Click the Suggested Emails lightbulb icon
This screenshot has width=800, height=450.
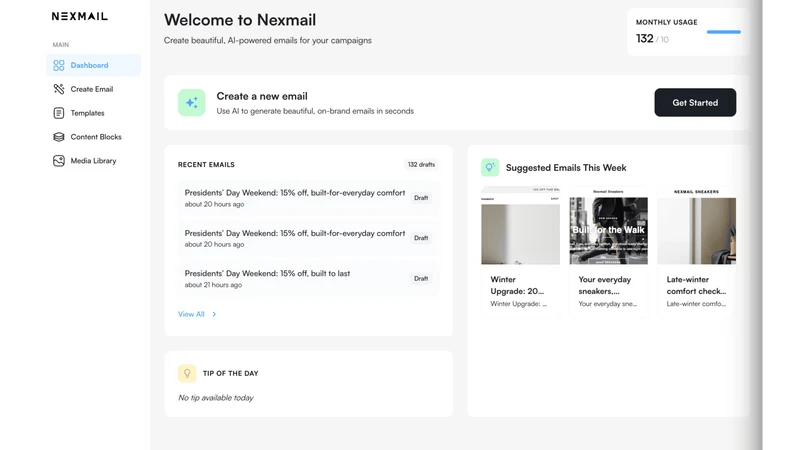tap(490, 167)
